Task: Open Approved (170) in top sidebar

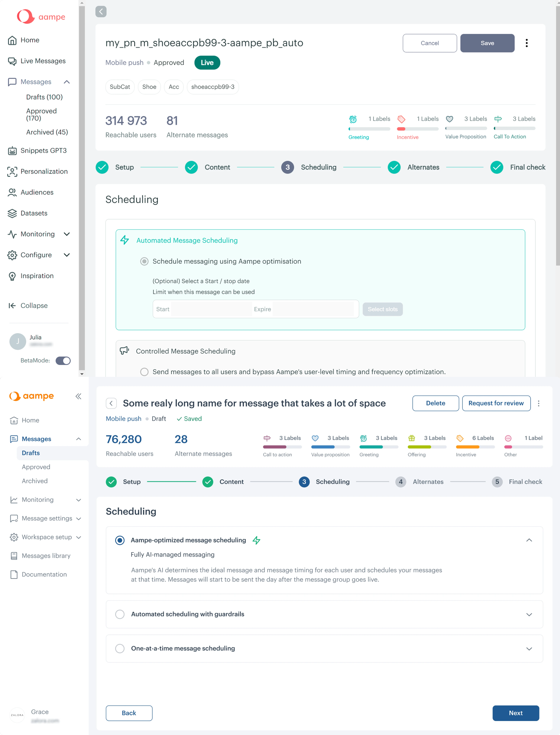Action: point(41,114)
